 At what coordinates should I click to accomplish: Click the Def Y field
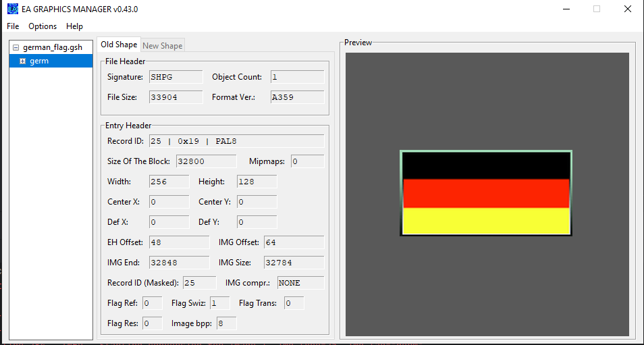point(257,222)
